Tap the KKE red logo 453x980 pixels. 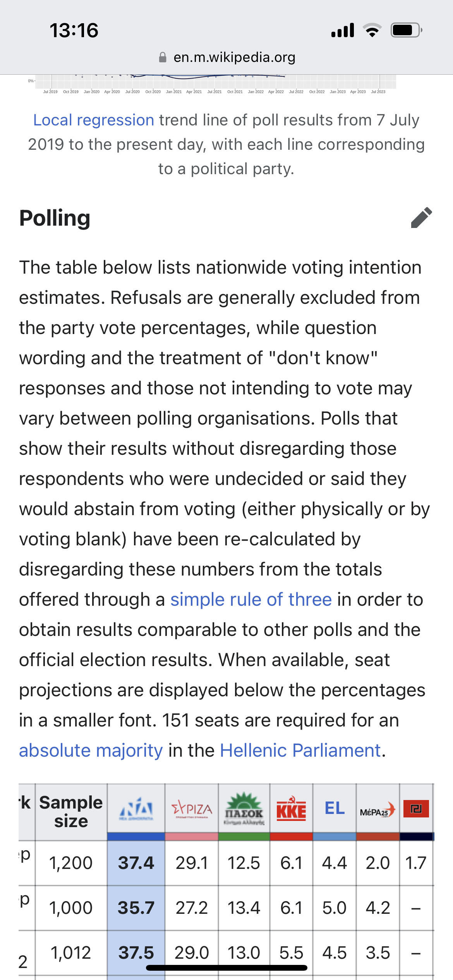click(x=291, y=809)
